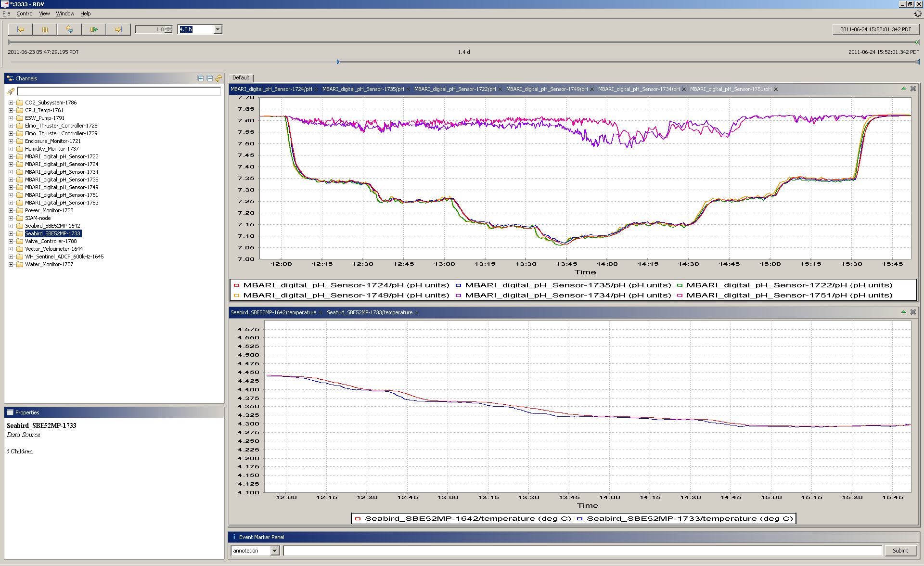Open the annotation type dropdown
Image resolution: width=924 pixels, height=566 pixels.
click(x=275, y=551)
